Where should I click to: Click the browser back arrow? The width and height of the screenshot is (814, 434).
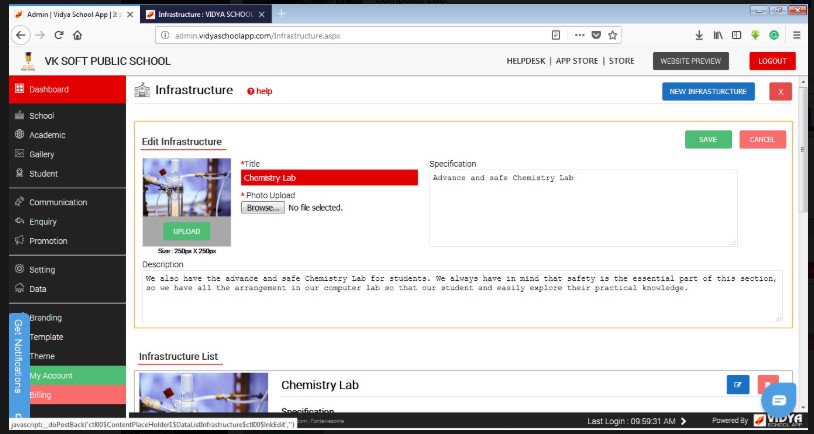pyautogui.click(x=20, y=35)
